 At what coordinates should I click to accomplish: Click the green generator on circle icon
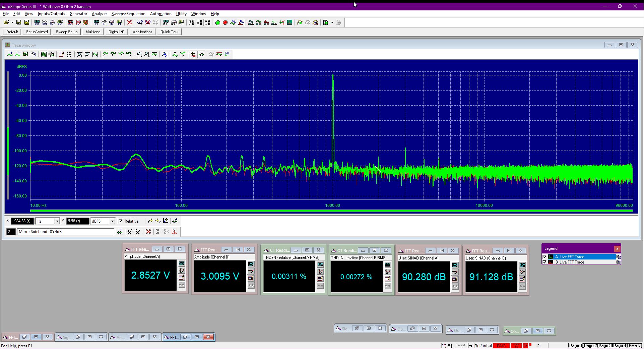pyautogui.click(x=217, y=22)
